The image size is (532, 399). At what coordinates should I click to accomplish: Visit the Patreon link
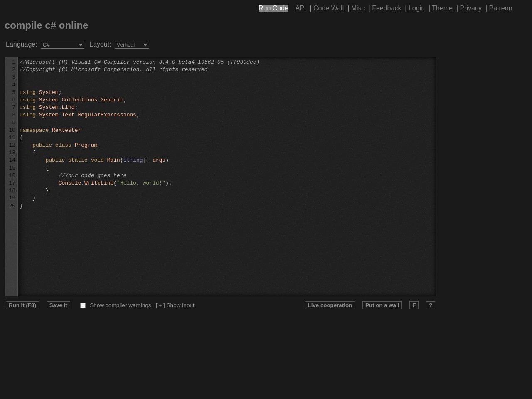[500, 8]
